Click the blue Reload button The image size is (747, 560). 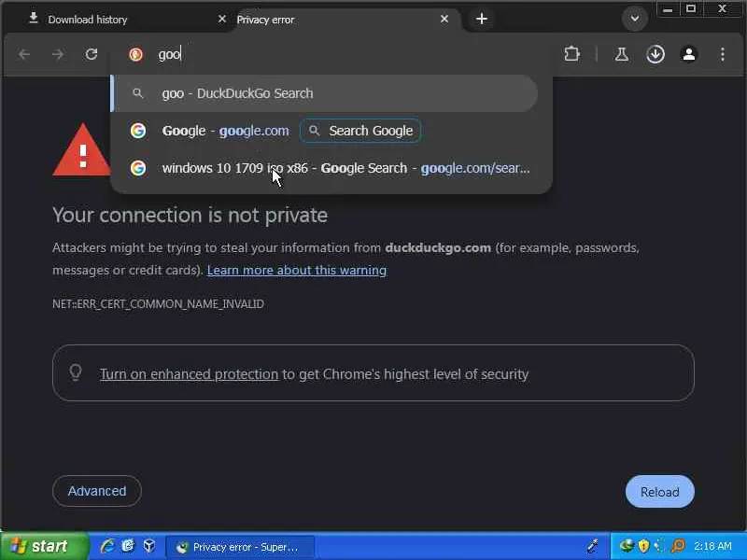(x=660, y=492)
